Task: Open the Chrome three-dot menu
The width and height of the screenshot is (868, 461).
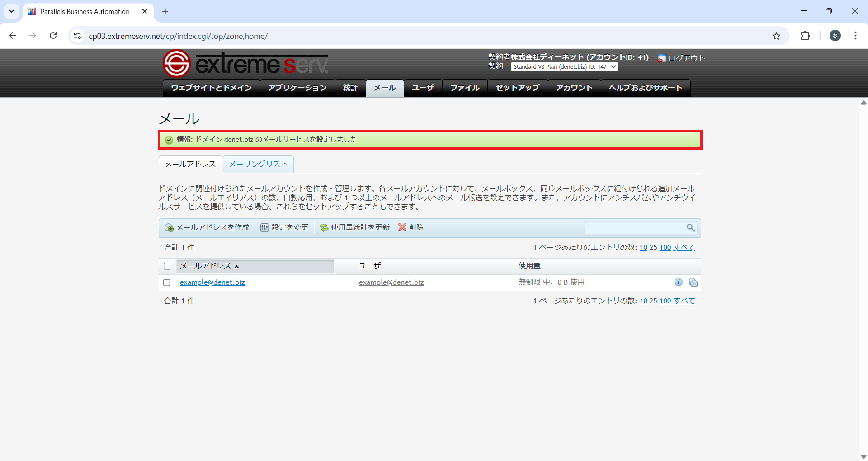Action: (x=855, y=36)
